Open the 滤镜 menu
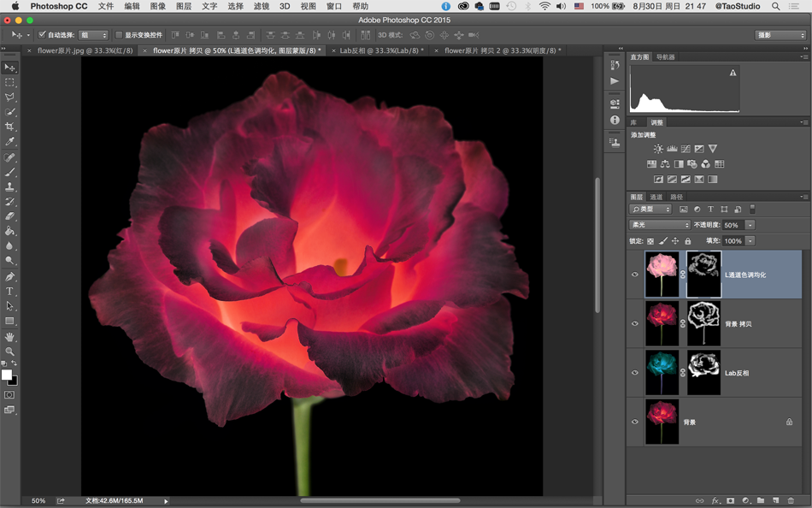812x508 pixels. pyautogui.click(x=261, y=6)
